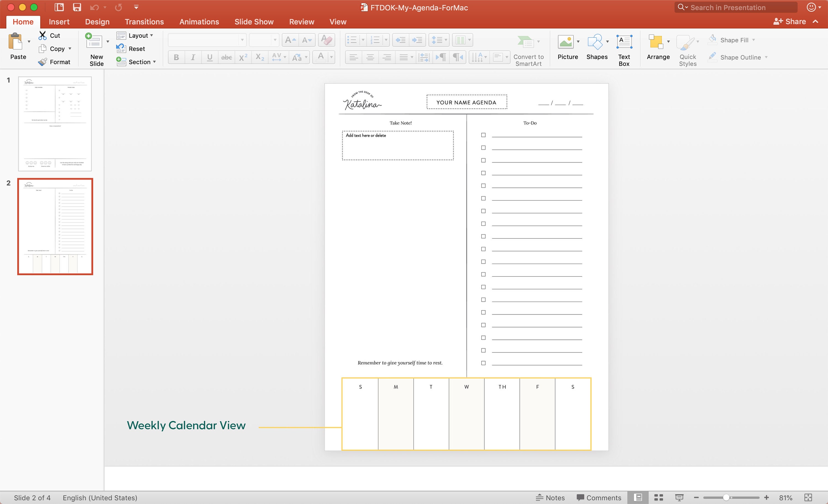Select slide 1 thumbnail
Screen dimensions: 828x504
point(55,124)
